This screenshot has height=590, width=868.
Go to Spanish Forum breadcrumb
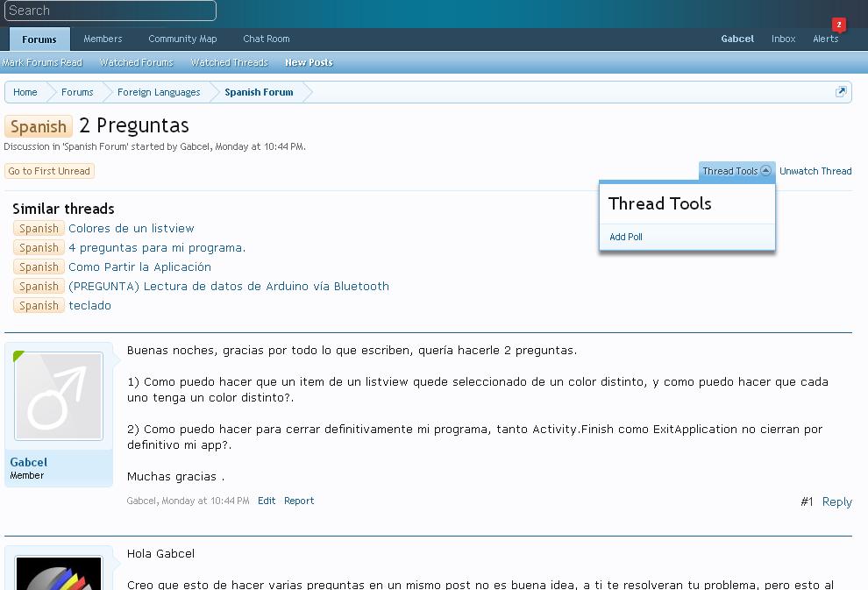(259, 92)
